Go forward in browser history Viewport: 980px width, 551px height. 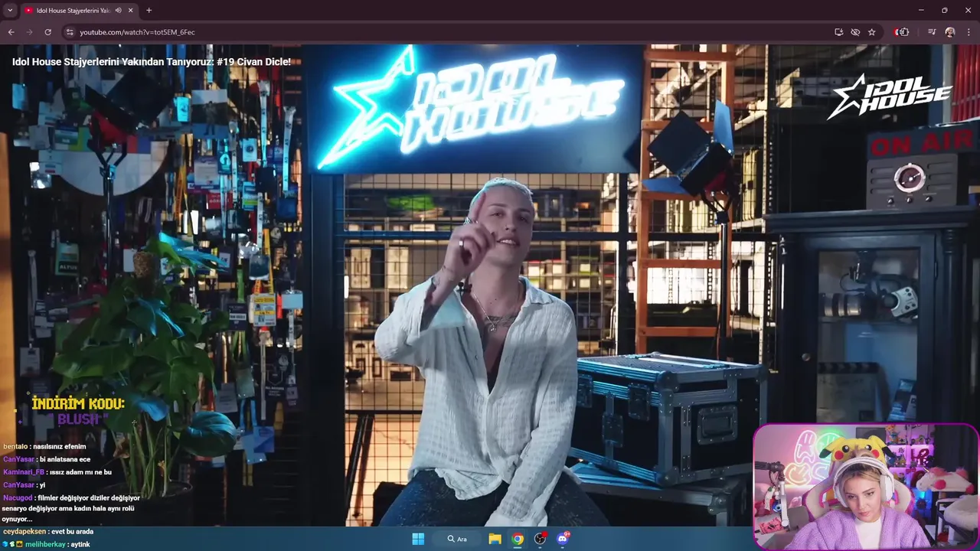(29, 32)
